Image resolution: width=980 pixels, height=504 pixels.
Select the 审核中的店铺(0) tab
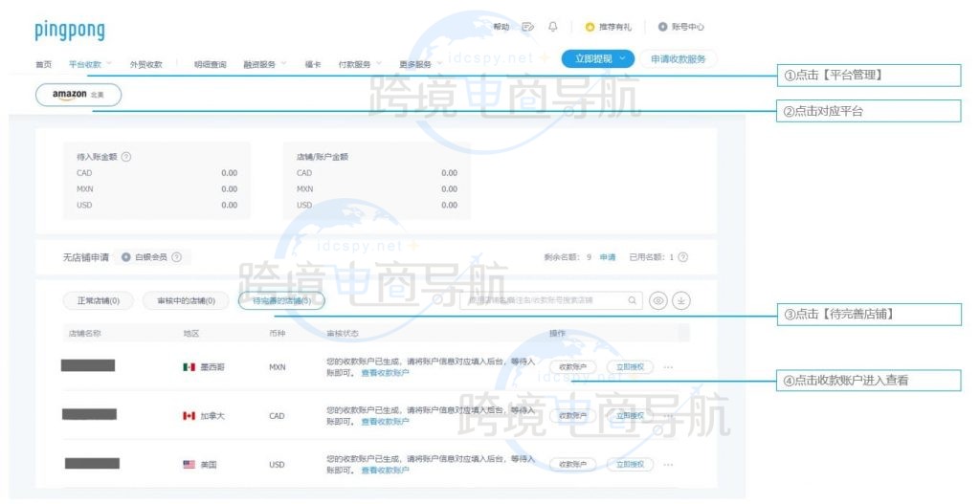click(187, 301)
